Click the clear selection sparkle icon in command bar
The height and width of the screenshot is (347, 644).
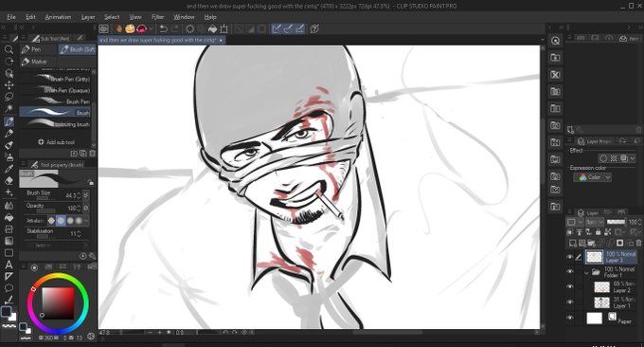click(x=189, y=28)
